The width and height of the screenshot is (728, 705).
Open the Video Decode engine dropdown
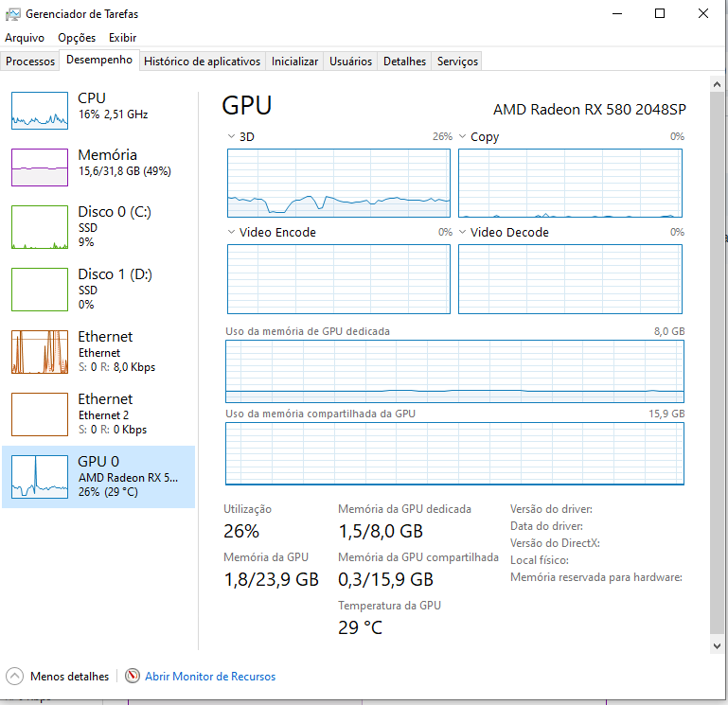(x=462, y=232)
